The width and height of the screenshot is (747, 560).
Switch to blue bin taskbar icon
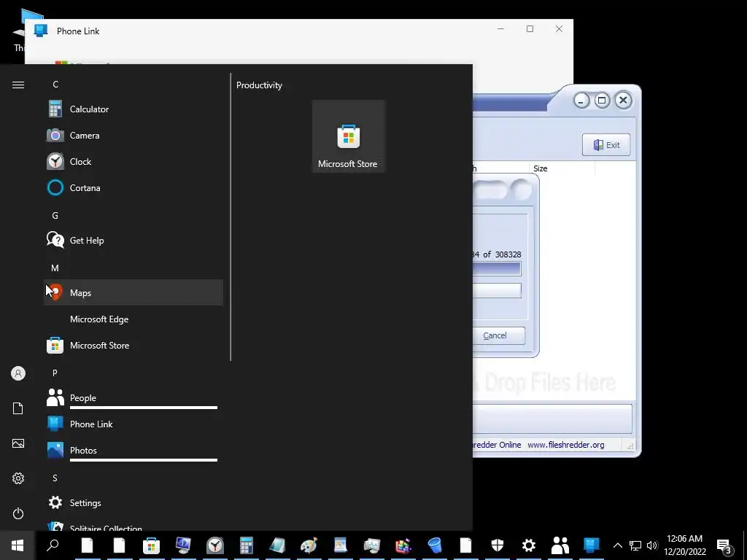(435, 545)
